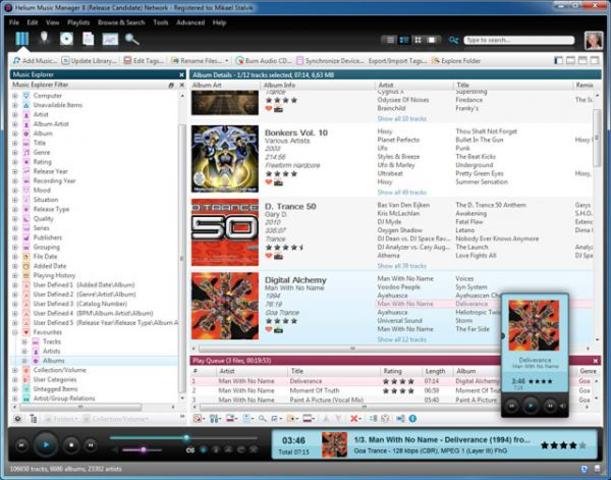Toggle the highlighted blue mode button in the main player bar

203,450
